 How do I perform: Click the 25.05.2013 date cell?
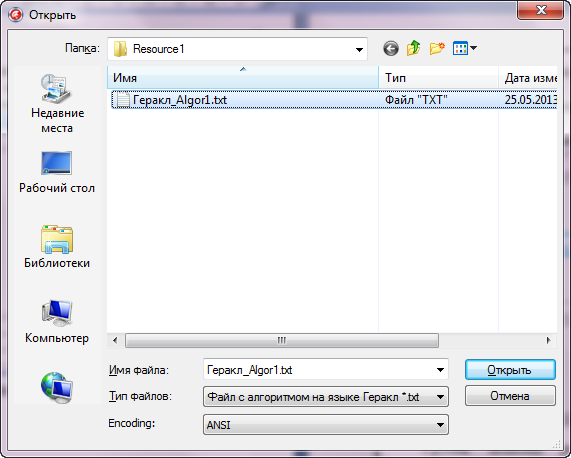point(531,100)
